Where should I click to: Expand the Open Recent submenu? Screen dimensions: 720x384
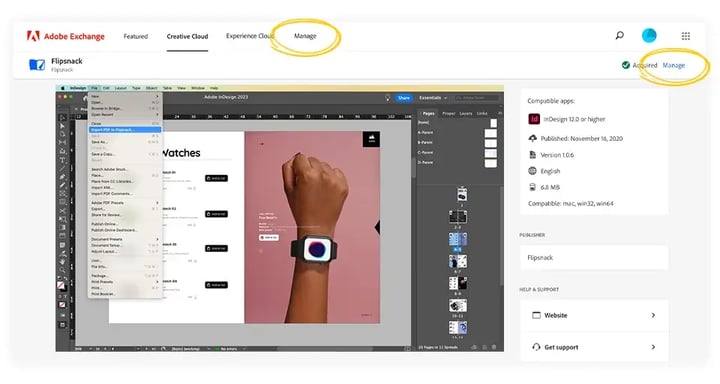point(124,114)
